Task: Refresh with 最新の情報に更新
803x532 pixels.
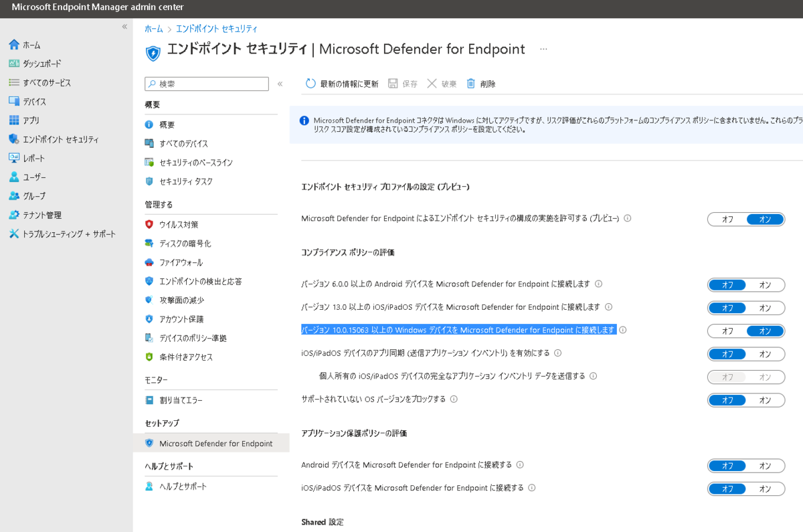Action: coord(342,84)
